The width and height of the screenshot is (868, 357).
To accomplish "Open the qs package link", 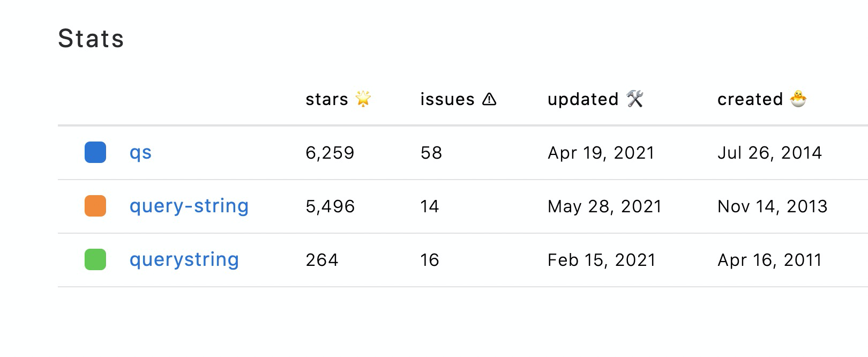I will [x=140, y=153].
